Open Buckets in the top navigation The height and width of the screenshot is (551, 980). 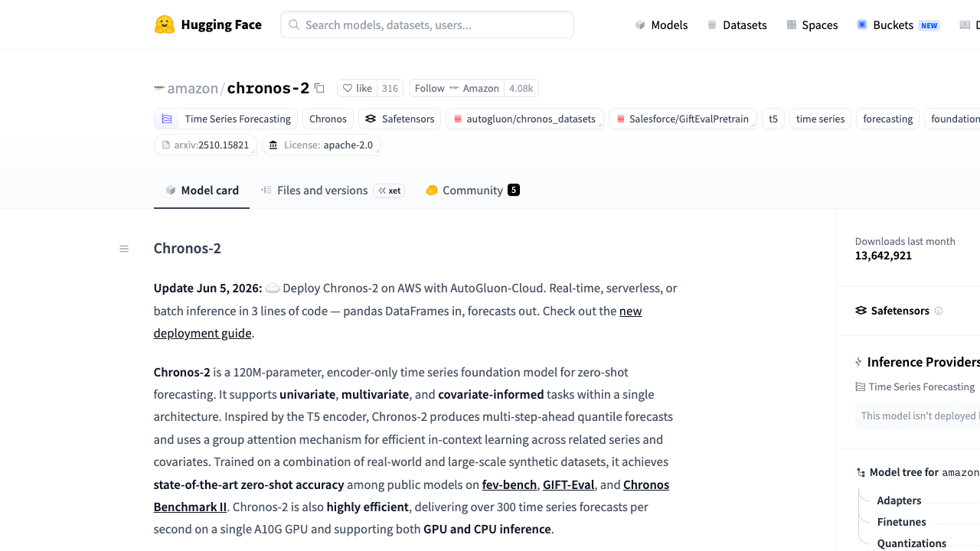pyautogui.click(x=898, y=24)
